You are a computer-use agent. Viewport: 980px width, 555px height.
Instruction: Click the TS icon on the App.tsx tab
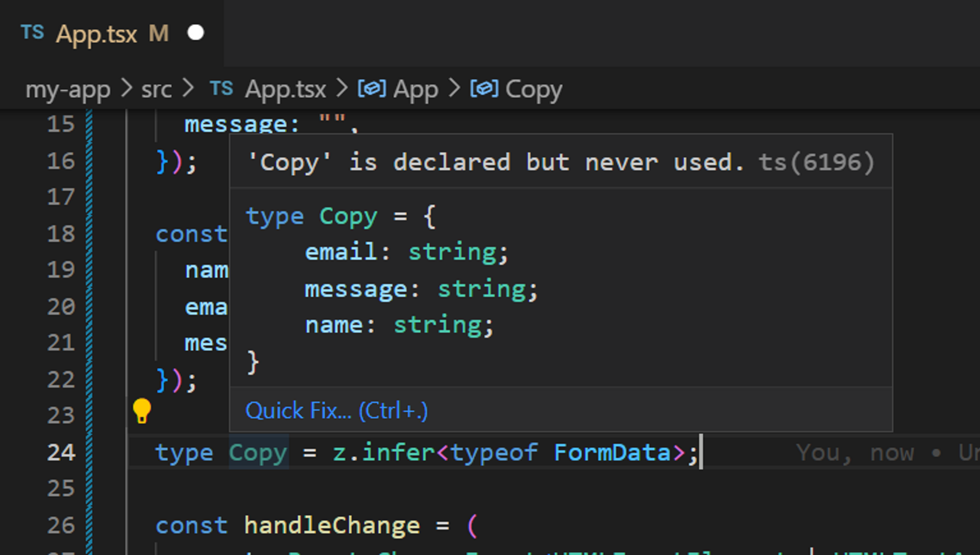tap(33, 32)
